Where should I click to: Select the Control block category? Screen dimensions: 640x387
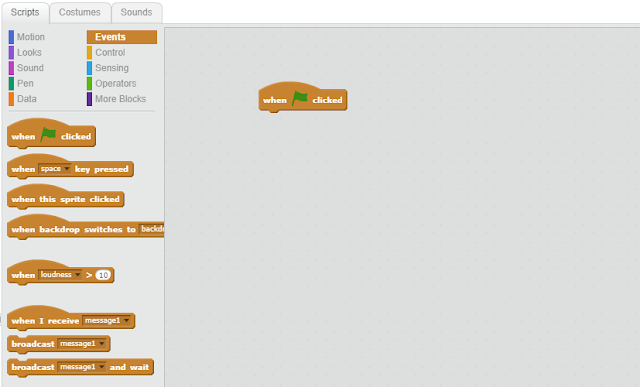coord(106,52)
